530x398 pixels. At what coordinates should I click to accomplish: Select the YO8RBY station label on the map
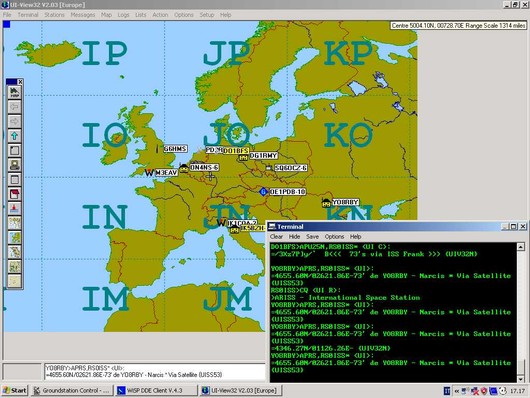point(345,202)
